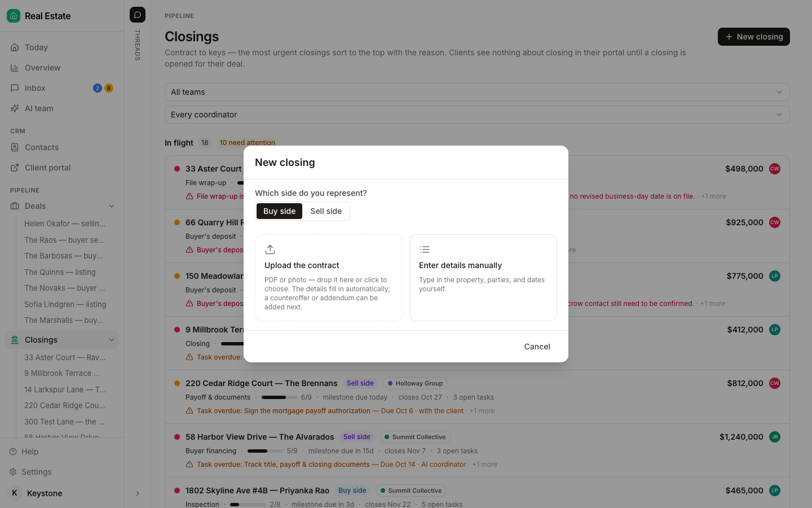The height and width of the screenshot is (508, 812).
Task: Click the AI team sparkle icon
Action: click(x=15, y=108)
